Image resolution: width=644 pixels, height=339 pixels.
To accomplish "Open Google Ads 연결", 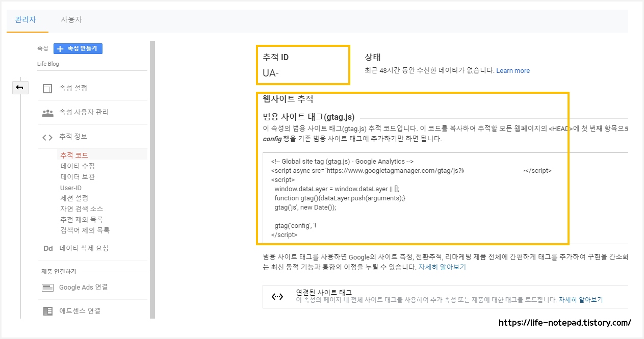I will 84,287.
